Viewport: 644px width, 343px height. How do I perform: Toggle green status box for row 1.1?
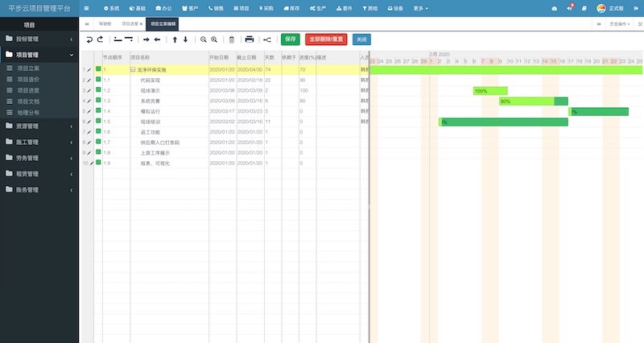point(98,81)
